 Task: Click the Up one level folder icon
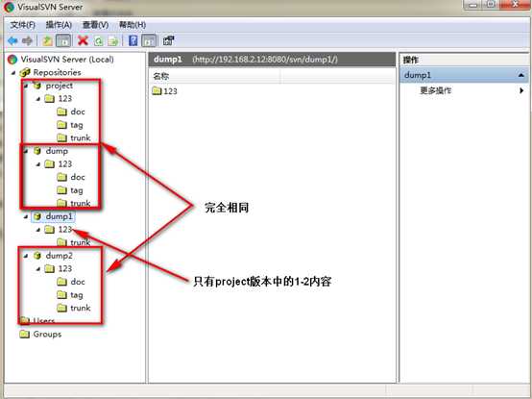[x=47, y=41]
